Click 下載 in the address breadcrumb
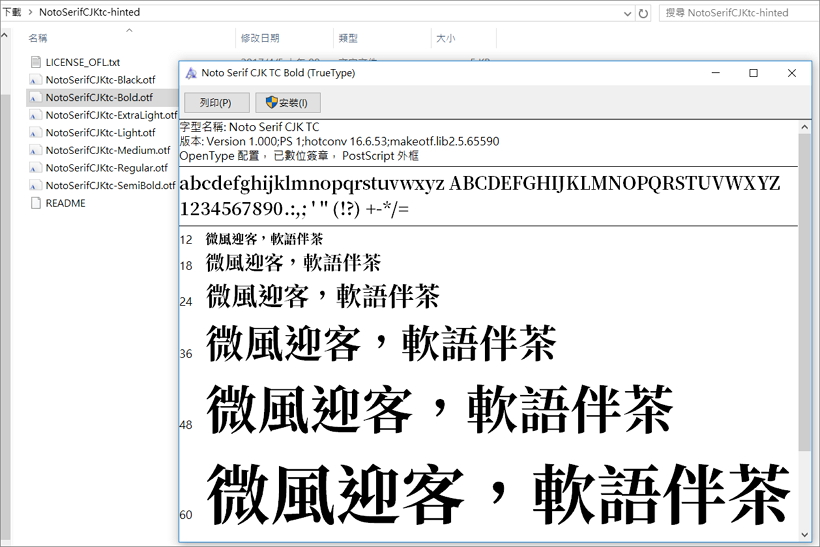 (x=12, y=12)
